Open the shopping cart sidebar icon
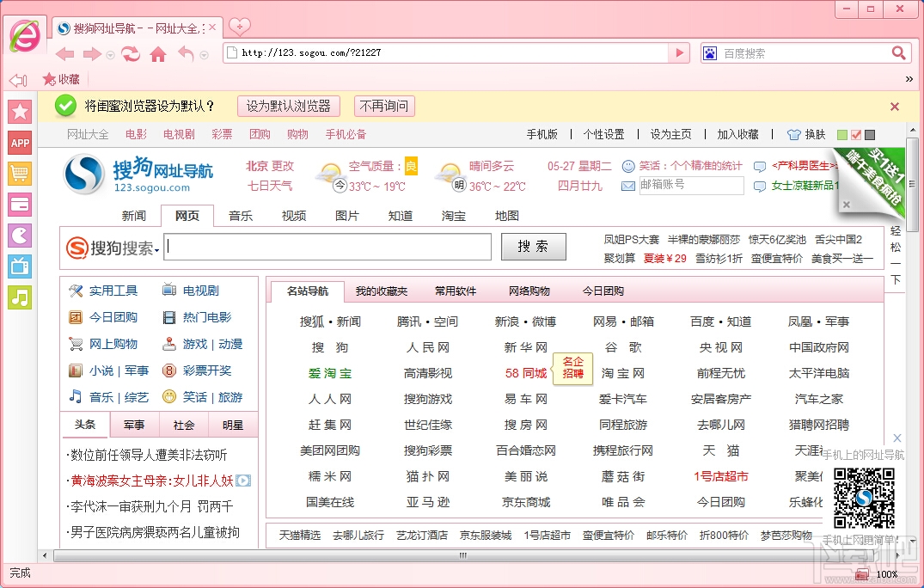The width and height of the screenshot is (924, 588). [x=20, y=174]
